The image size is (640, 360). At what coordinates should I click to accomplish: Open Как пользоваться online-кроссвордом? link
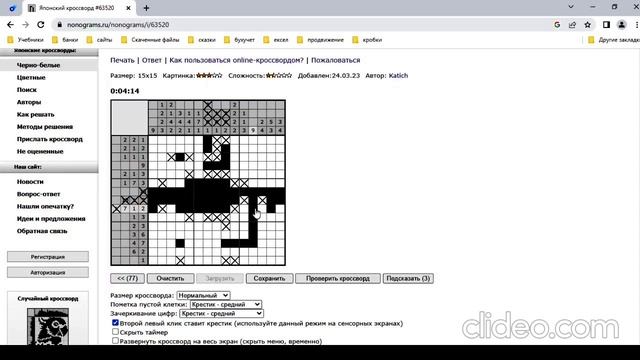point(236,60)
